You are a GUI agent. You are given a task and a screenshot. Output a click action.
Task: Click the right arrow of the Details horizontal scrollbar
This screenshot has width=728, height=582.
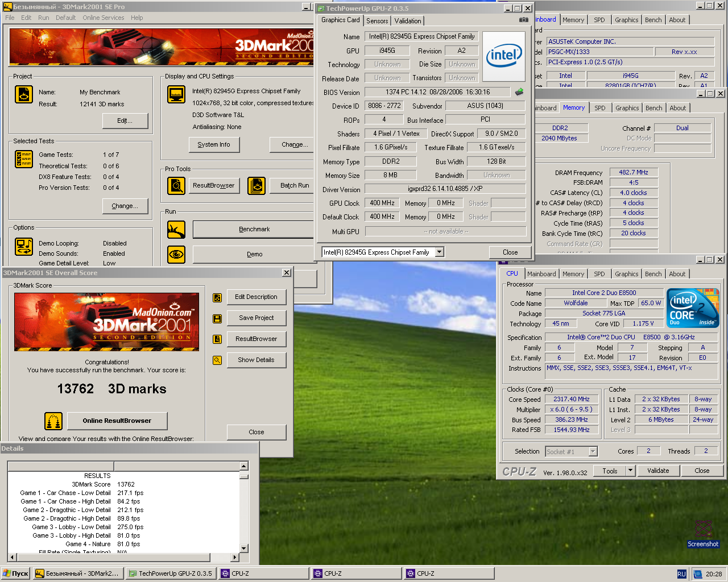pyautogui.click(x=234, y=557)
